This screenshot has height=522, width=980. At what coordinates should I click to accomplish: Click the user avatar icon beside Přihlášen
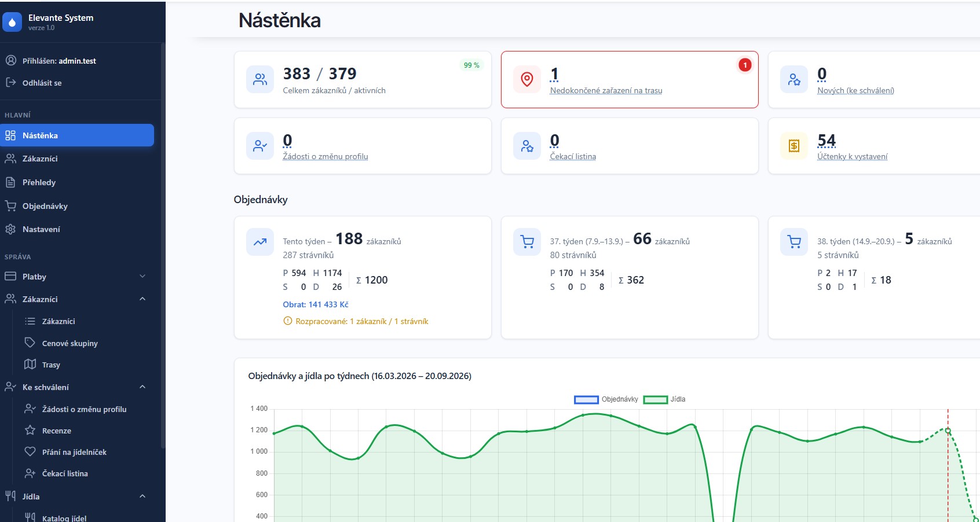point(10,60)
